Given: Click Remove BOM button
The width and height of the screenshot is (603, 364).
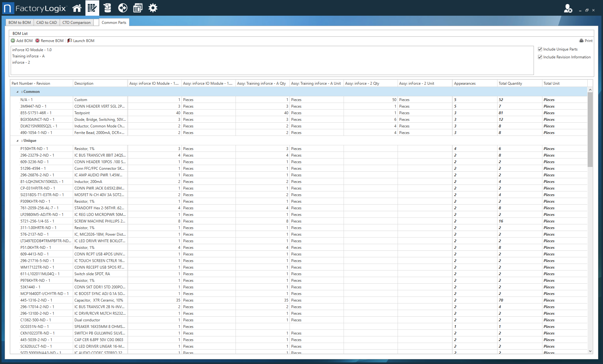Looking at the screenshot, I should click(49, 41).
